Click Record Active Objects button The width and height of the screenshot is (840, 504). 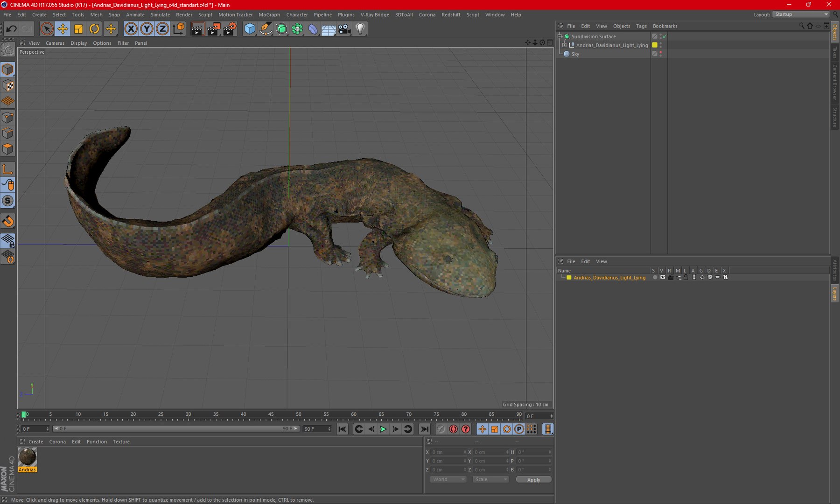pos(441,429)
